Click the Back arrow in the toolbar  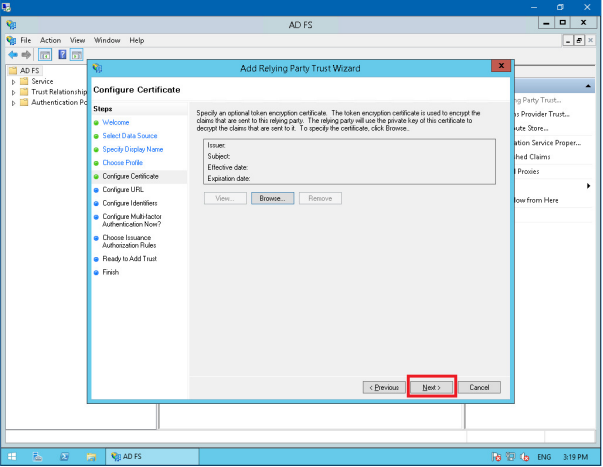tap(12, 54)
